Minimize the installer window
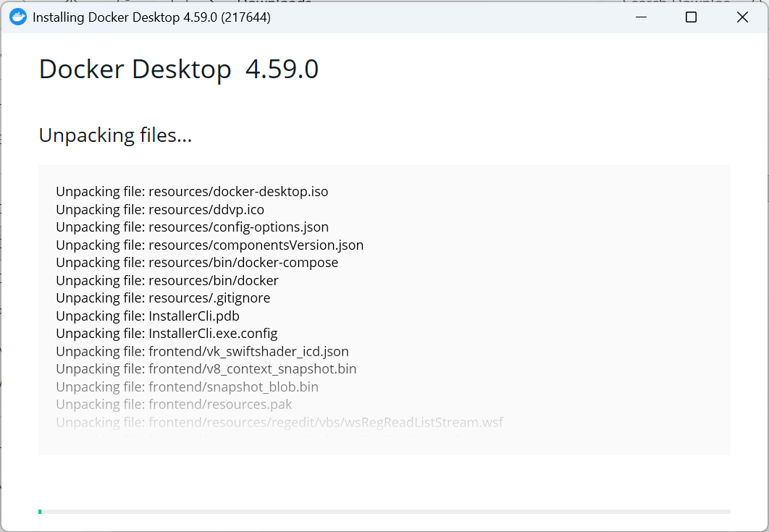This screenshot has height=532, width=769. click(640, 17)
